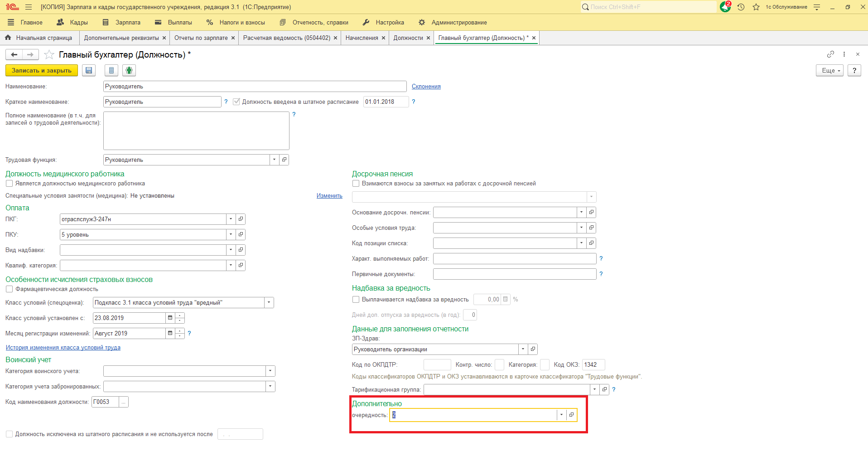The image size is (868, 466).
Task: Open calendar for Месяц регистрации изменений
Action: [170, 333]
